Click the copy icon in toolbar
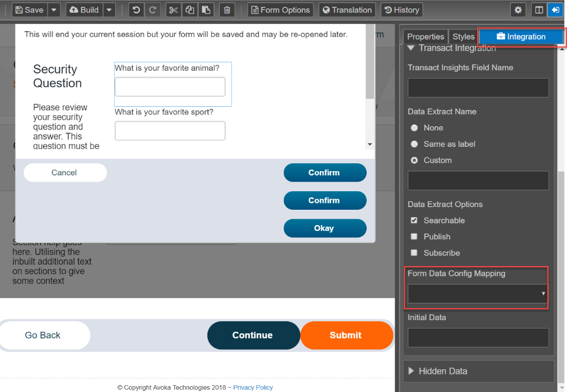The width and height of the screenshot is (567, 392). 190,10
